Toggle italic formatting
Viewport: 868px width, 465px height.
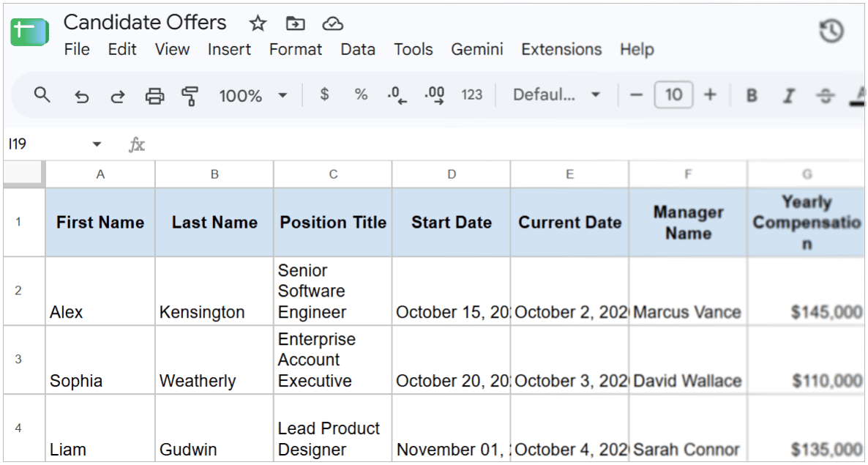pos(788,96)
